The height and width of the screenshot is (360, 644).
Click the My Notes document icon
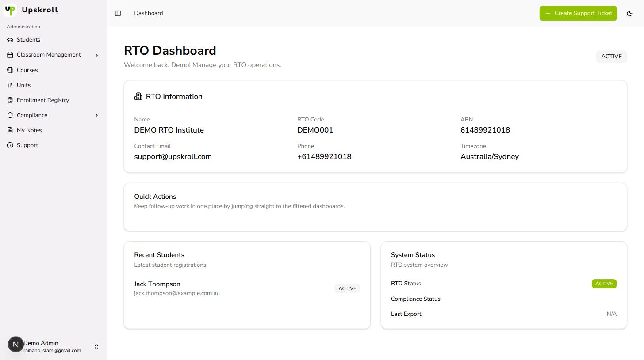10,130
